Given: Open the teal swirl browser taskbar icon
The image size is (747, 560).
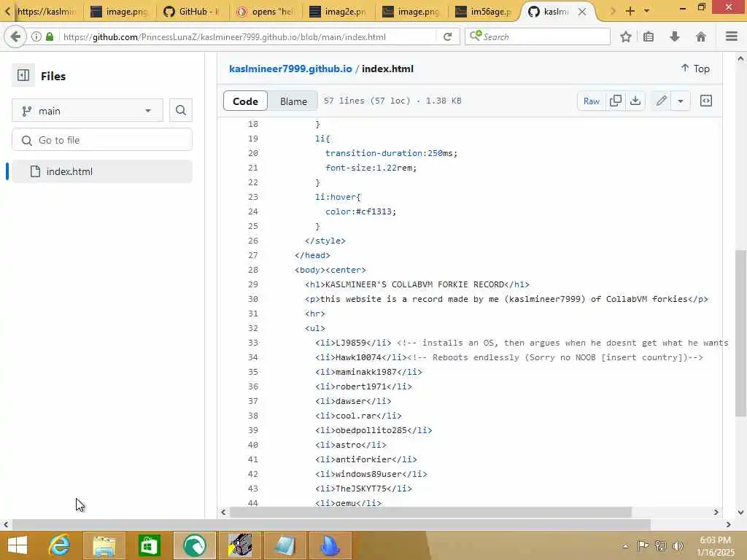Looking at the screenshot, I should click(194, 545).
